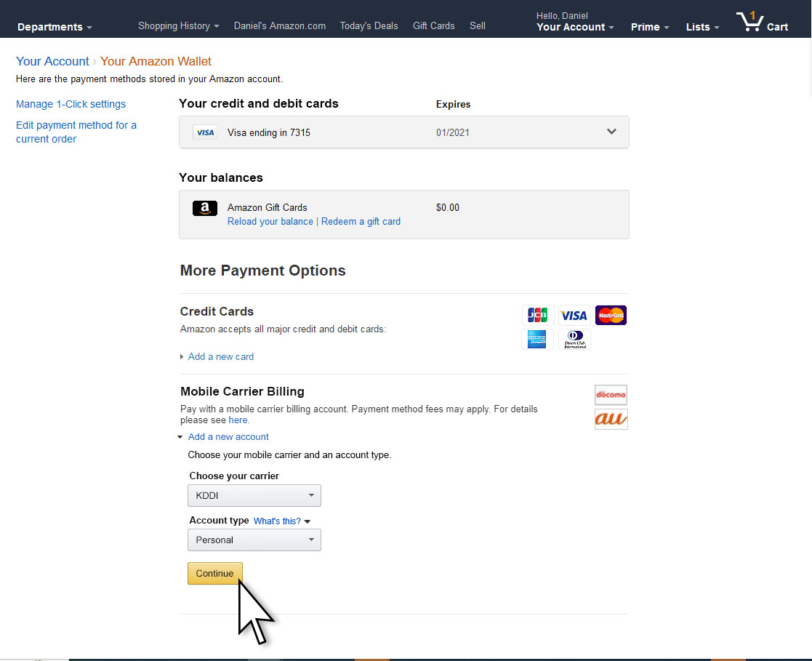Viewport: 812px width, 661px height.
Task: Open Today's Deals in the navigation bar
Action: pyautogui.click(x=369, y=25)
